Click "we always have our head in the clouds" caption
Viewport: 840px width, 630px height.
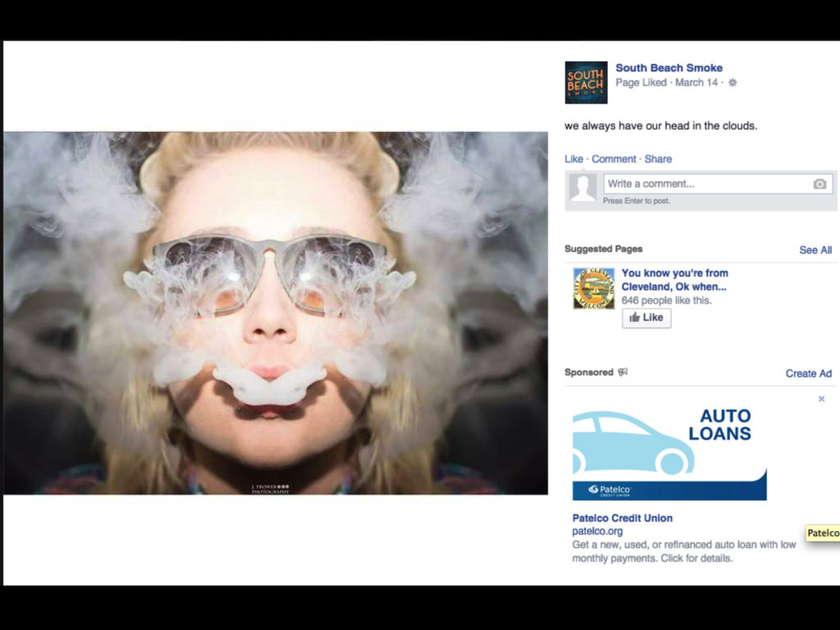tap(660, 126)
